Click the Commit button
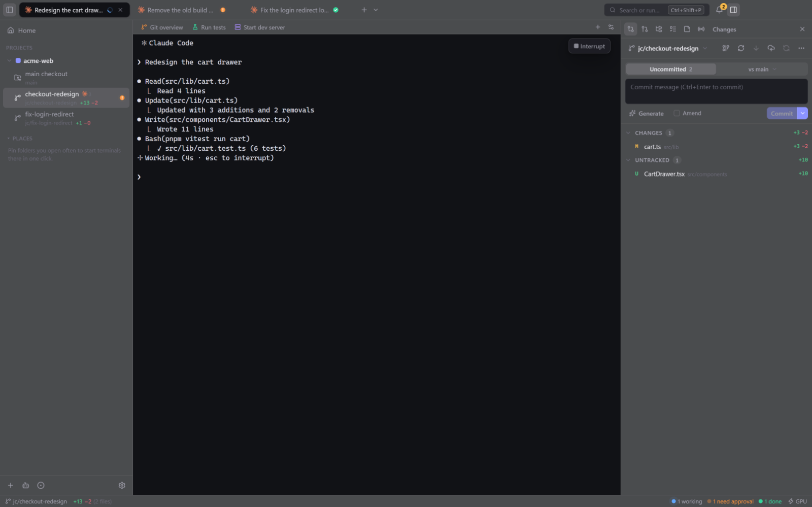 point(782,113)
